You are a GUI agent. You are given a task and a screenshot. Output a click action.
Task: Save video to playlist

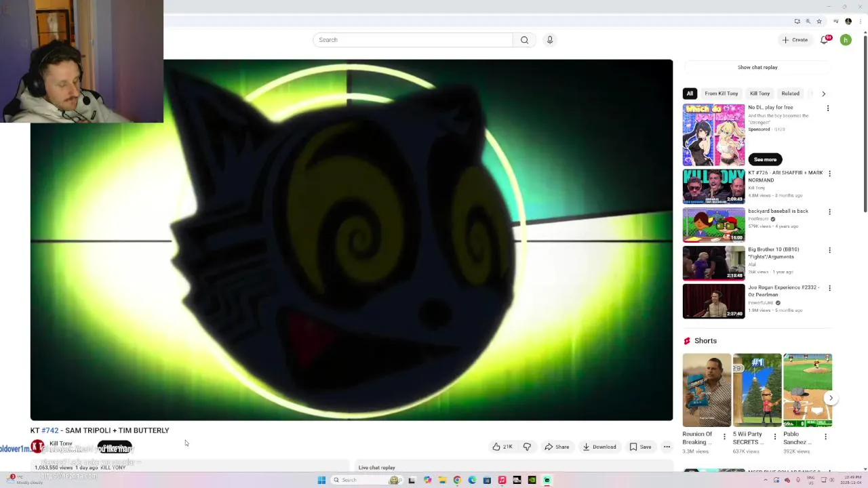(x=640, y=447)
